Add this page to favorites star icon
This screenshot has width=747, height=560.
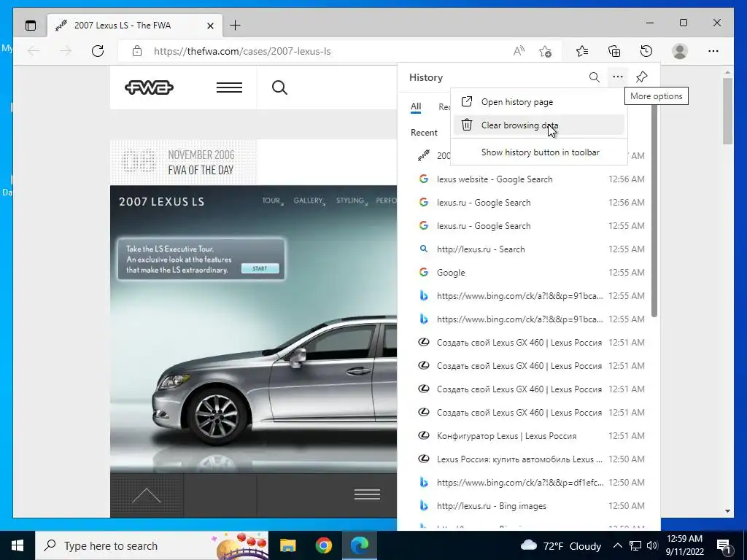click(x=545, y=51)
